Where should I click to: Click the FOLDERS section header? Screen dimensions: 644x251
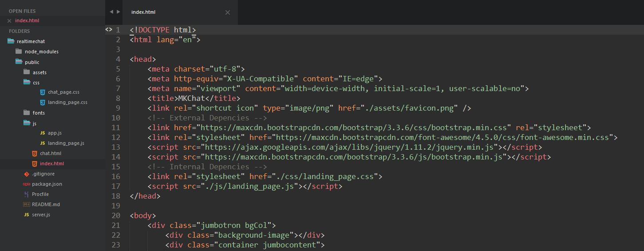coord(20,31)
